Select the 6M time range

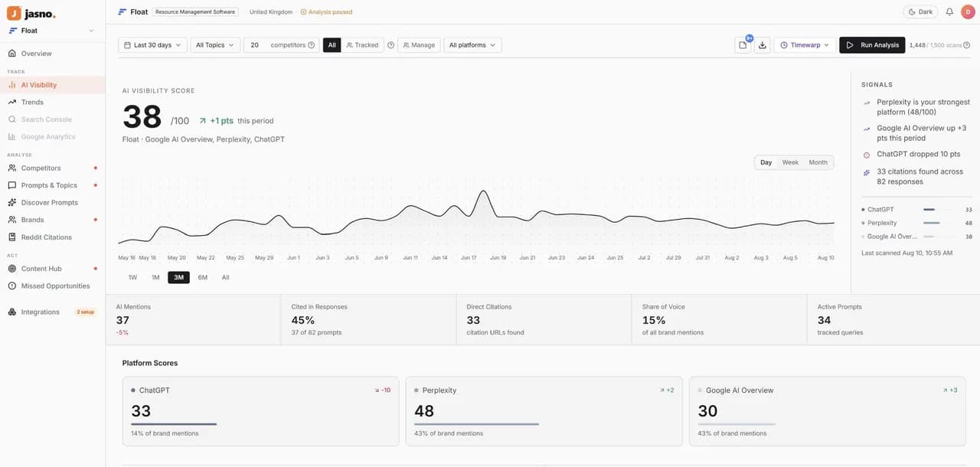tap(202, 277)
